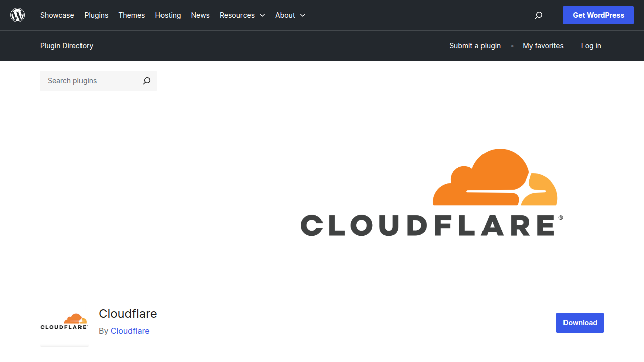Click the WordPress logo icon
644x362 pixels.
(18, 15)
